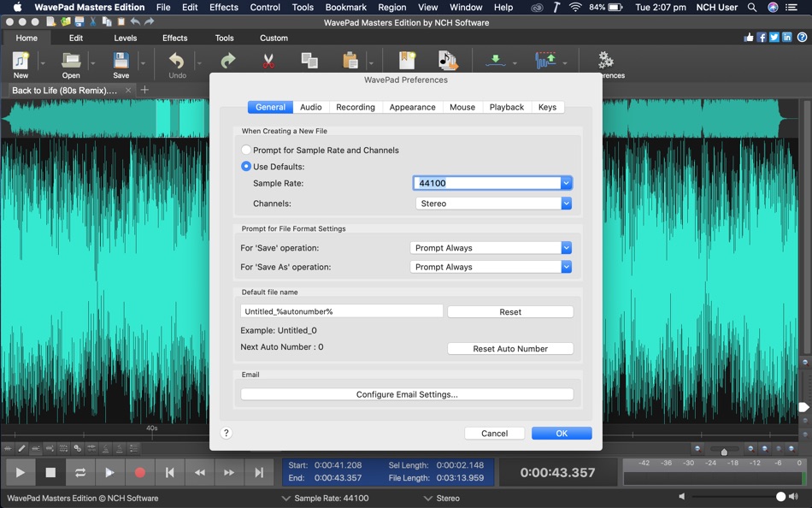Click the green download arrow icon in ribbon
Viewport: 812px width, 508px height.
point(496,61)
